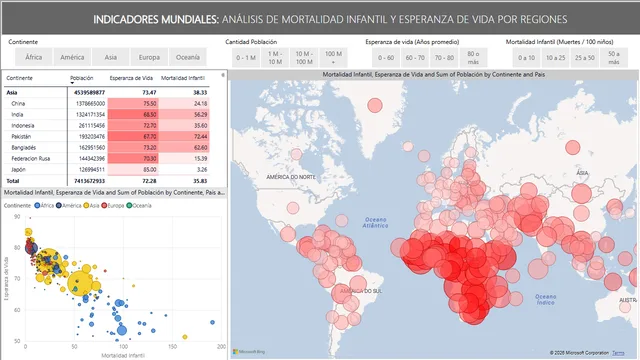Click Europa legend circle in scatter chart
This screenshot has height=360, width=640.
click(x=104, y=205)
